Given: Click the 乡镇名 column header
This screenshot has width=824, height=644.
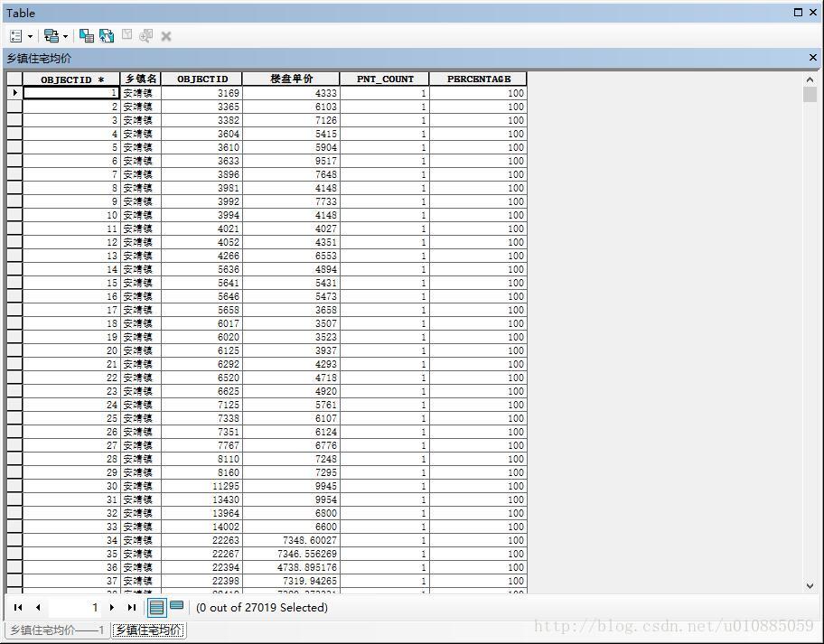Looking at the screenshot, I should 140,79.
